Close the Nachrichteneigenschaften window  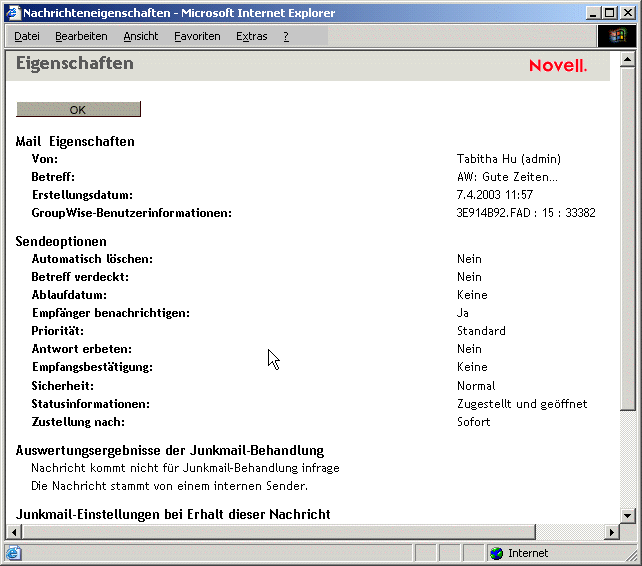(x=628, y=13)
